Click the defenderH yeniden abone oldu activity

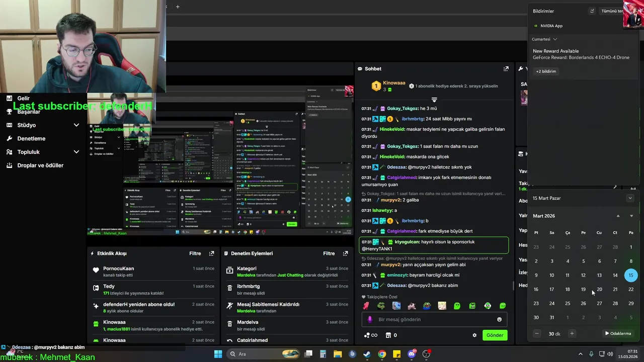pyautogui.click(x=153, y=307)
